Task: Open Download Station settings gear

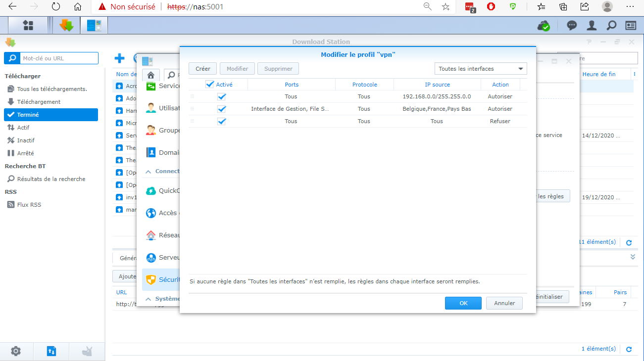Action: (x=16, y=351)
